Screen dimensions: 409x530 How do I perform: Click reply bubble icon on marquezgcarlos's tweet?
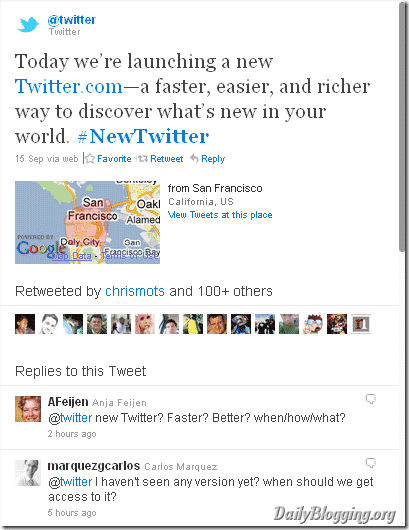[370, 463]
